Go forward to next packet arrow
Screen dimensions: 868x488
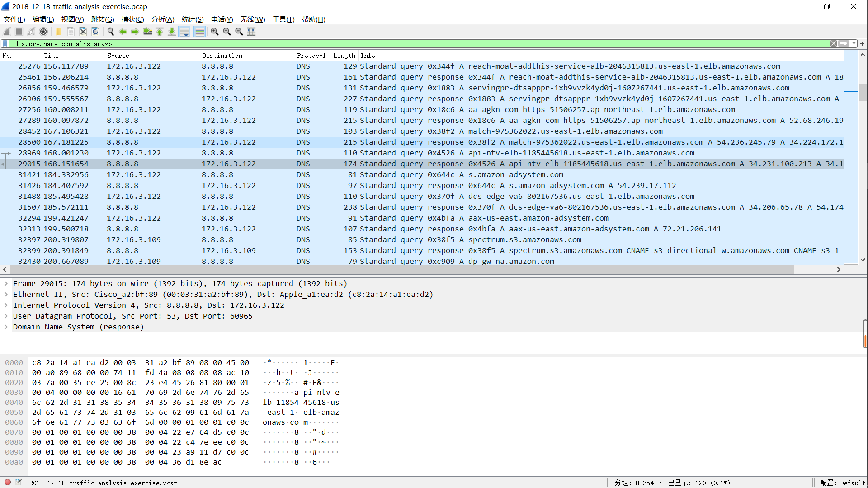click(135, 32)
